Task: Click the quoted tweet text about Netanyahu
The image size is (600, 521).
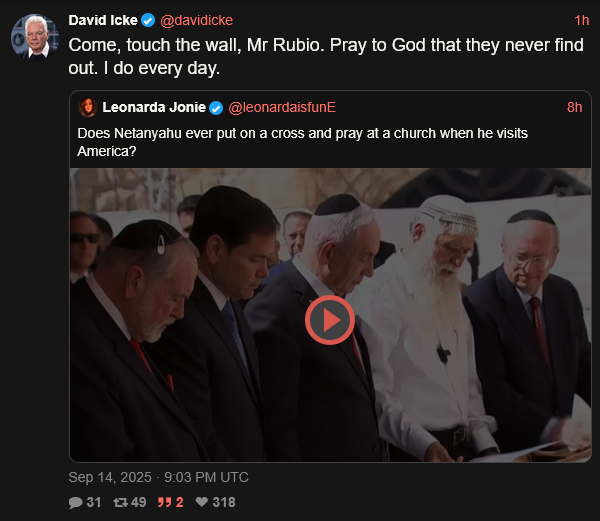Action: [302, 142]
